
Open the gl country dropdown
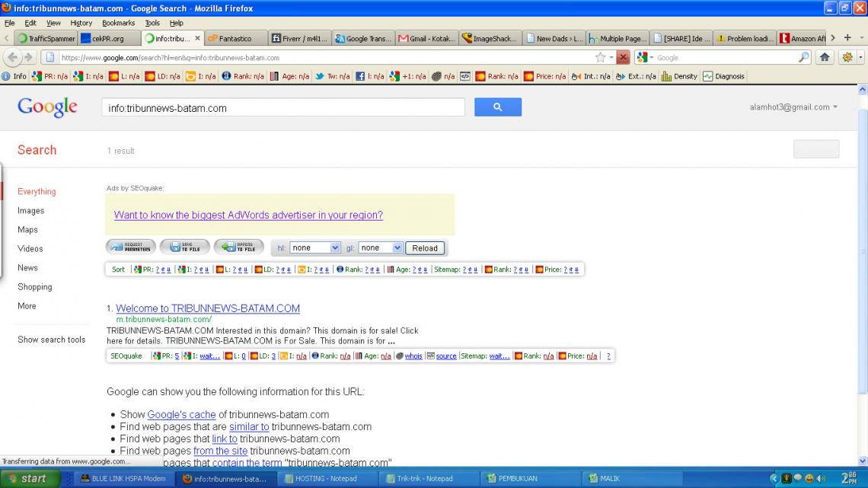click(x=380, y=248)
